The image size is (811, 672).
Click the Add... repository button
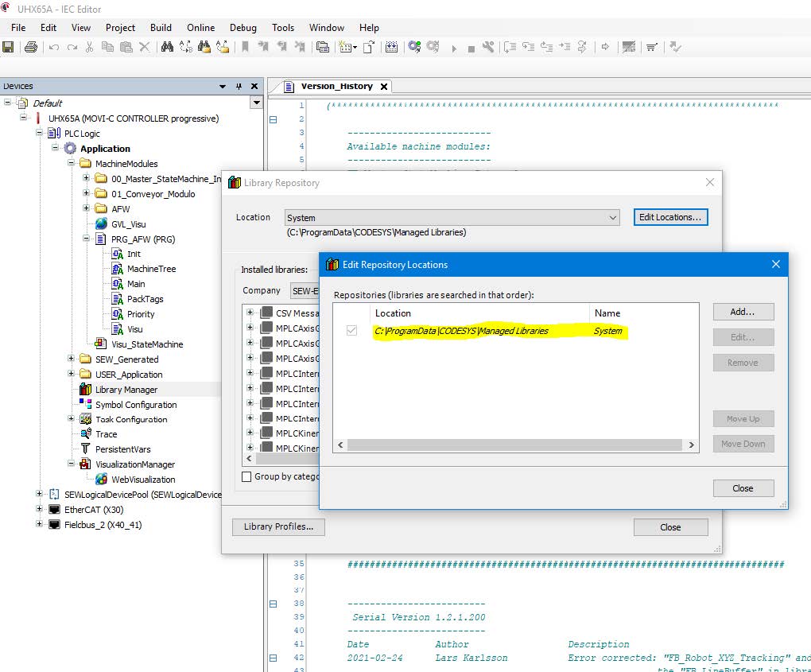click(x=742, y=312)
